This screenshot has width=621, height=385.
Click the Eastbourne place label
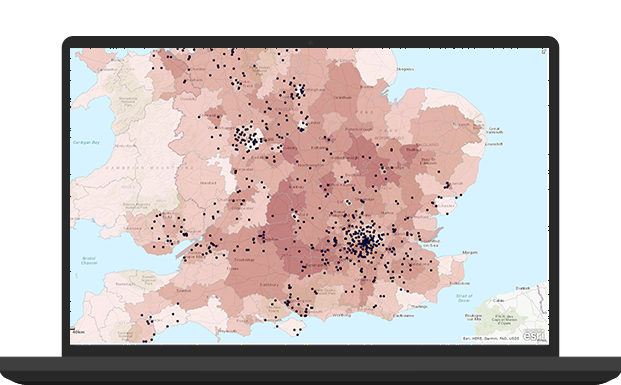pos(403,316)
